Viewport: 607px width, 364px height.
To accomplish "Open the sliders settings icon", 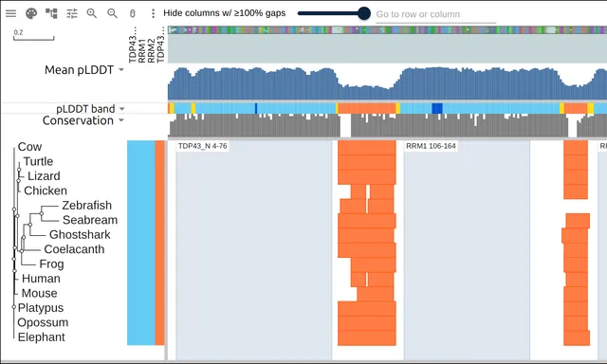I will 72,13.
